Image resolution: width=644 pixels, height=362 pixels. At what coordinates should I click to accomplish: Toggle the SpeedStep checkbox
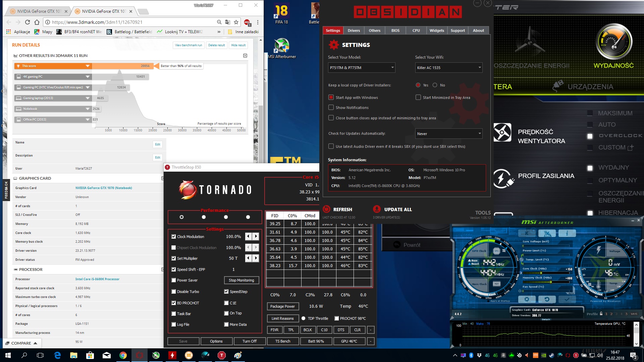(226, 292)
